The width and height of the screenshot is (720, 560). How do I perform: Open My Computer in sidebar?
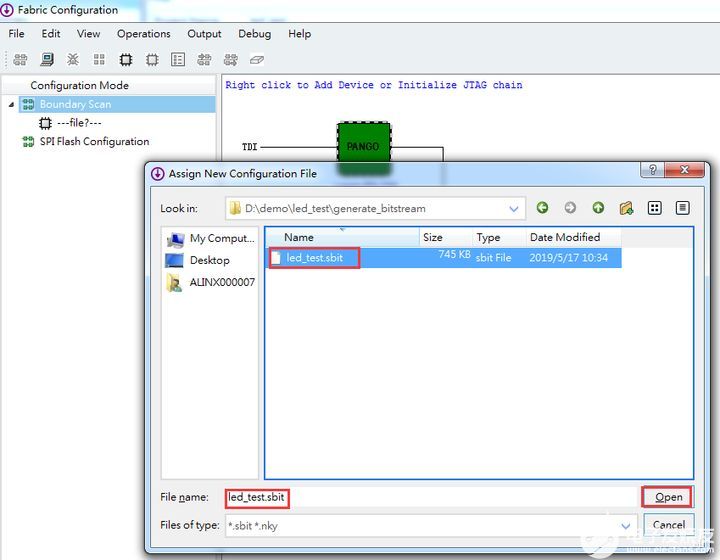point(210,239)
